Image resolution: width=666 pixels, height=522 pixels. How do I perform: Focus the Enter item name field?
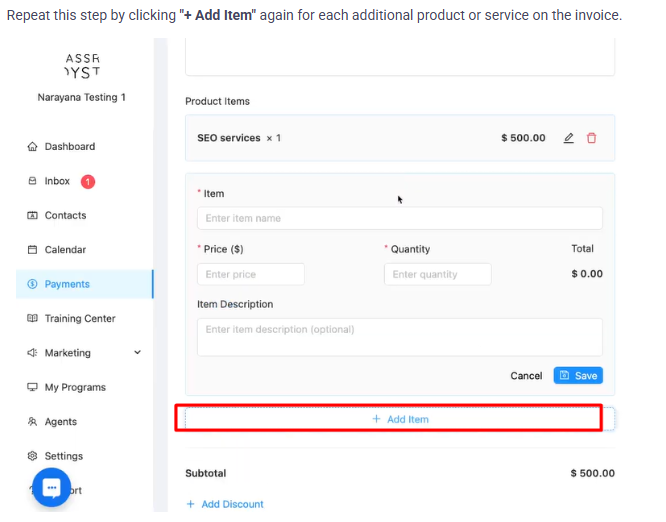pos(400,218)
